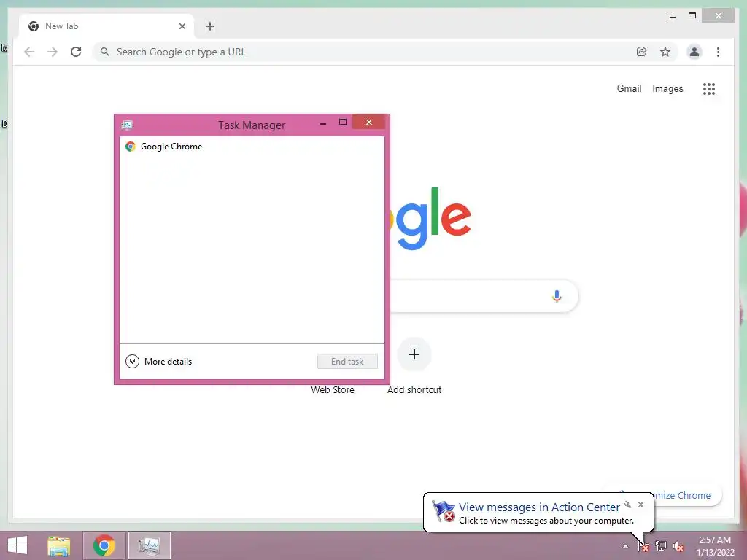747x560 pixels.
Task: Click the Chrome taskbar icon
Action: 104,545
